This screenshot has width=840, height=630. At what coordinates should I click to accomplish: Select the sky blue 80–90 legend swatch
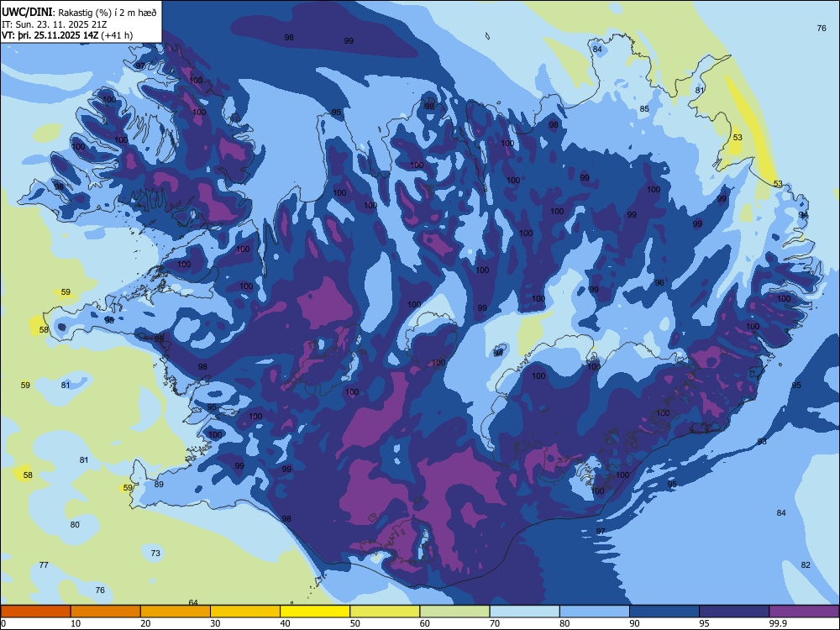pos(595,612)
